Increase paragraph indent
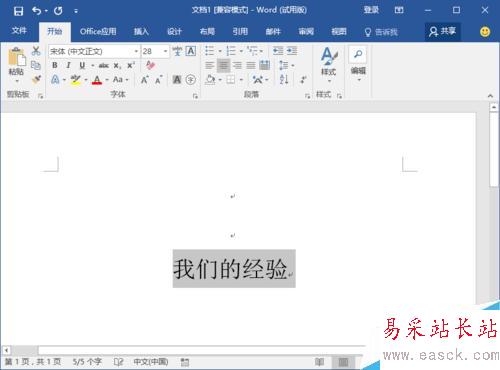Screen dimensions: 500x370 292,51
